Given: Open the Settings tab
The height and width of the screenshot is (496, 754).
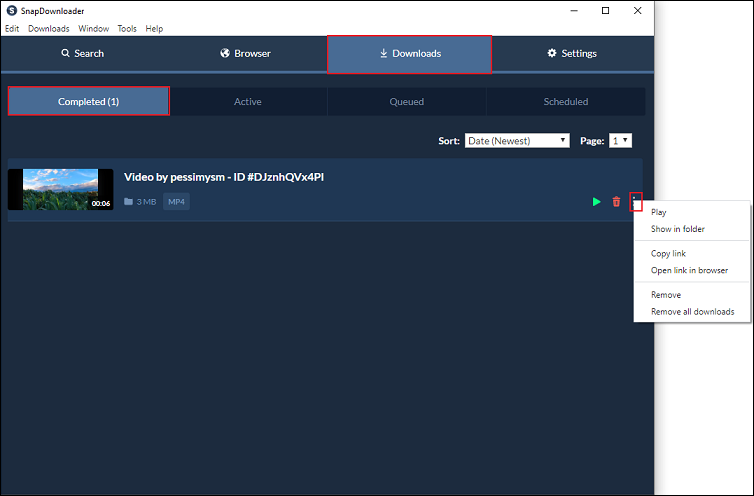Looking at the screenshot, I should point(572,53).
